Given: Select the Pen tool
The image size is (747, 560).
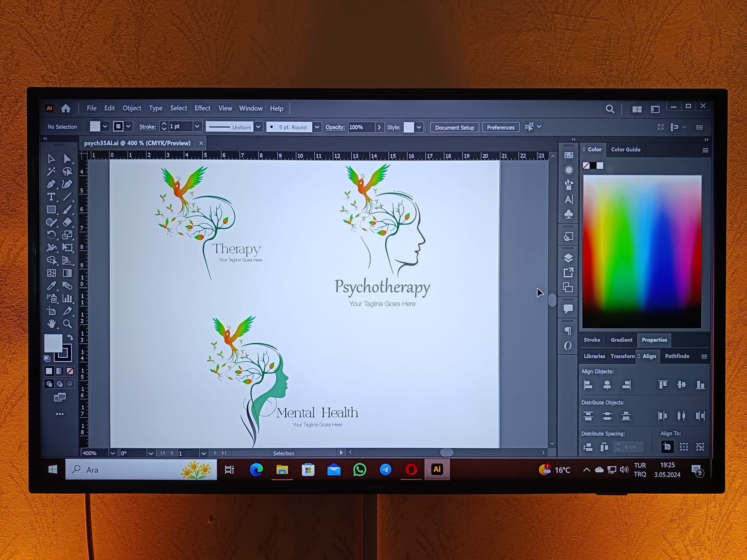Looking at the screenshot, I should click(x=52, y=184).
